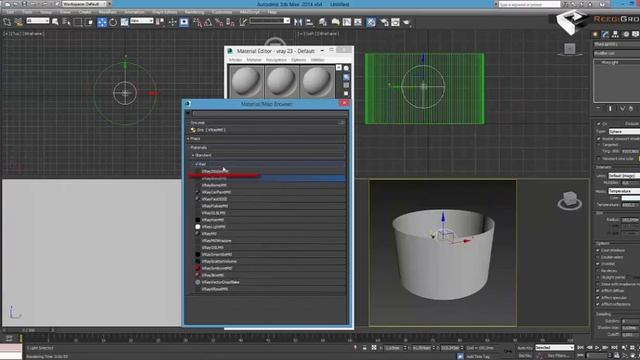This screenshot has height=360, width=640.
Task: Toggle the light's On checkbox
Action: pos(598,124)
